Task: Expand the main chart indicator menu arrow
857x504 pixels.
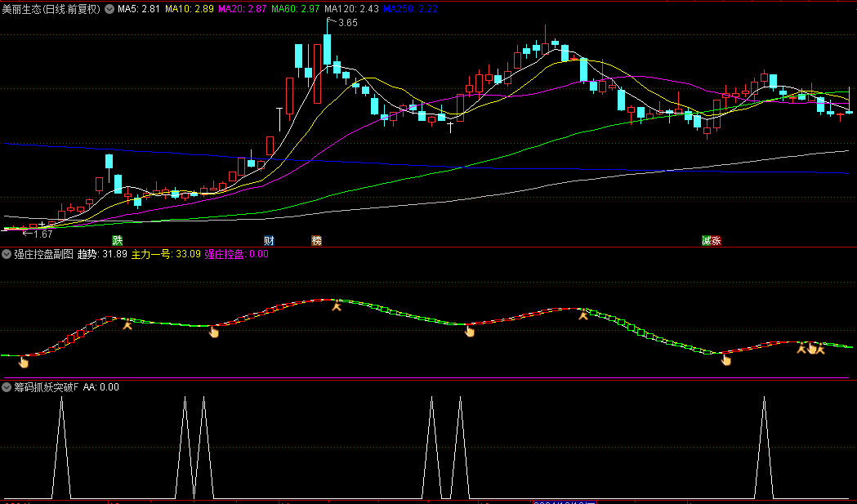Action: [x=109, y=9]
